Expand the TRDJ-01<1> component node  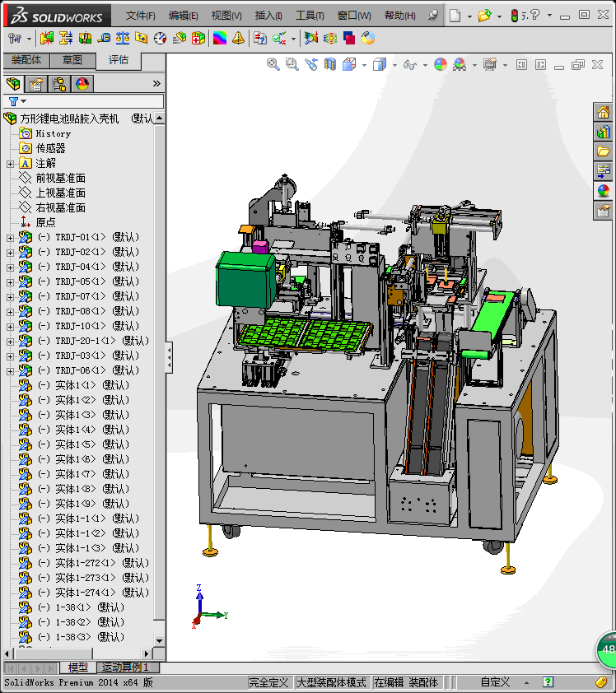[x=10, y=238]
